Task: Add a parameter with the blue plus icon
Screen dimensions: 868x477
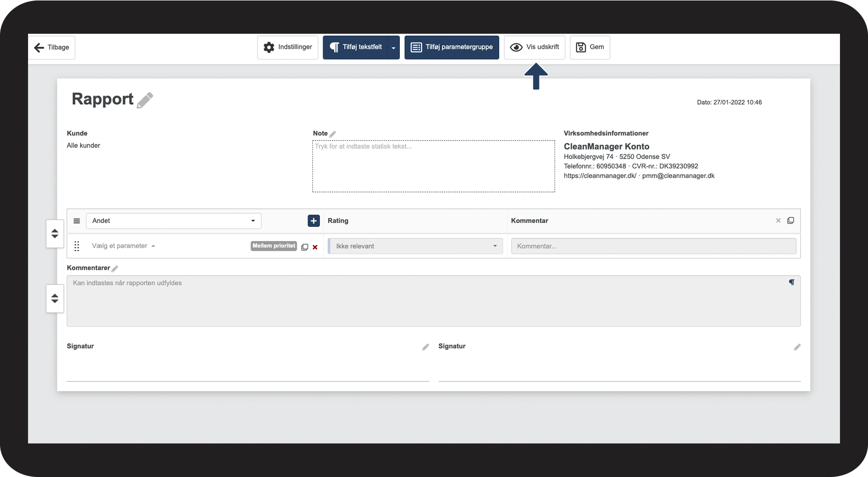Action: pos(314,221)
